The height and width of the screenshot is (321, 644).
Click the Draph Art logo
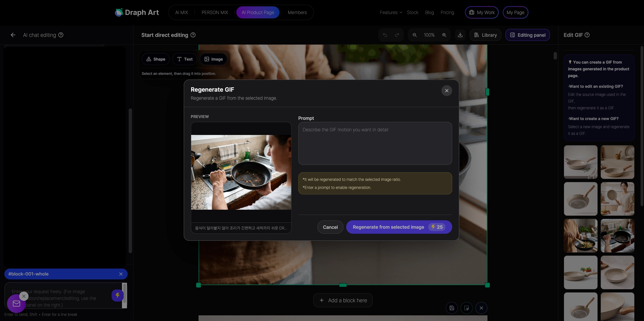click(x=137, y=13)
